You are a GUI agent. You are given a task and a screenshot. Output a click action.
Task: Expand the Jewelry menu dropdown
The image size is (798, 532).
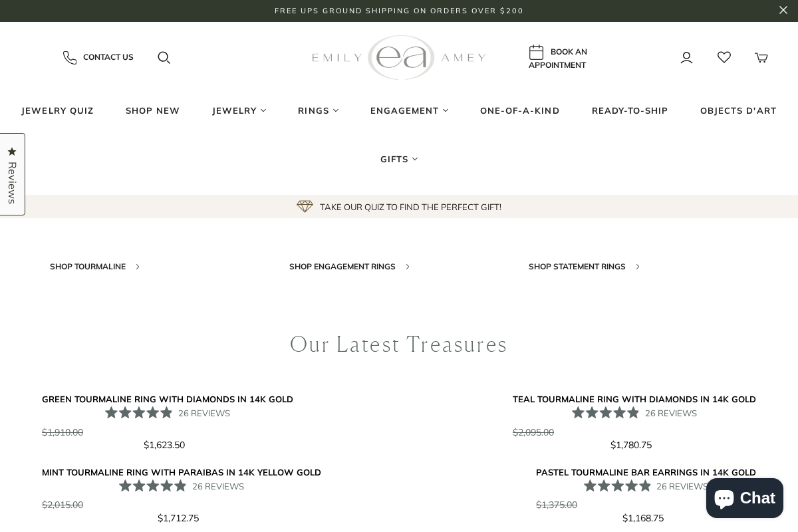point(263,110)
